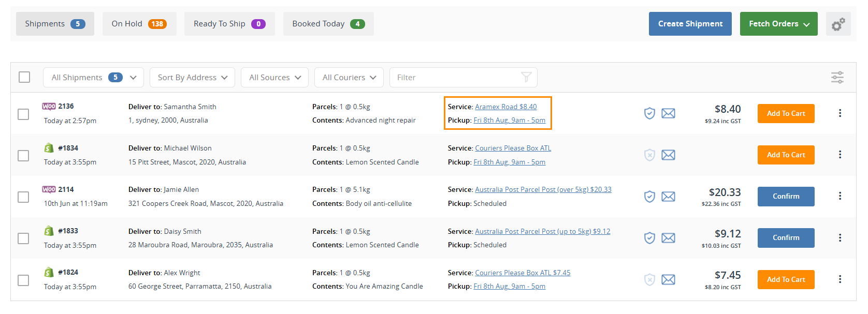Open the Sort By Address dropdown

click(x=192, y=78)
